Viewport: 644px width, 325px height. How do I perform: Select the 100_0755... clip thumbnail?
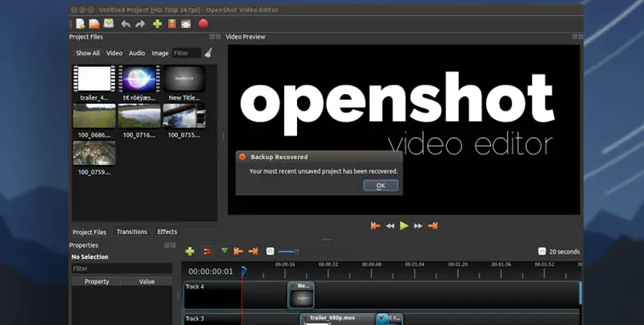[x=184, y=116]
